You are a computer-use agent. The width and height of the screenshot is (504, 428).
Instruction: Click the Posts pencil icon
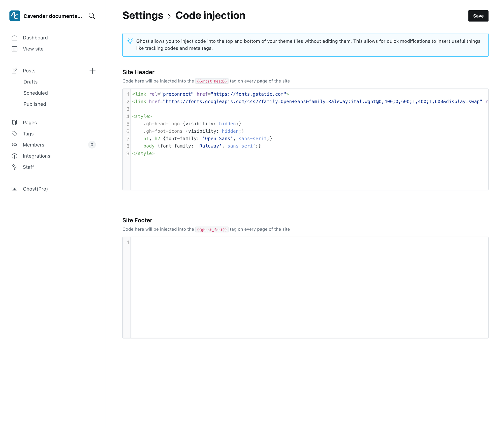[15, 71]
